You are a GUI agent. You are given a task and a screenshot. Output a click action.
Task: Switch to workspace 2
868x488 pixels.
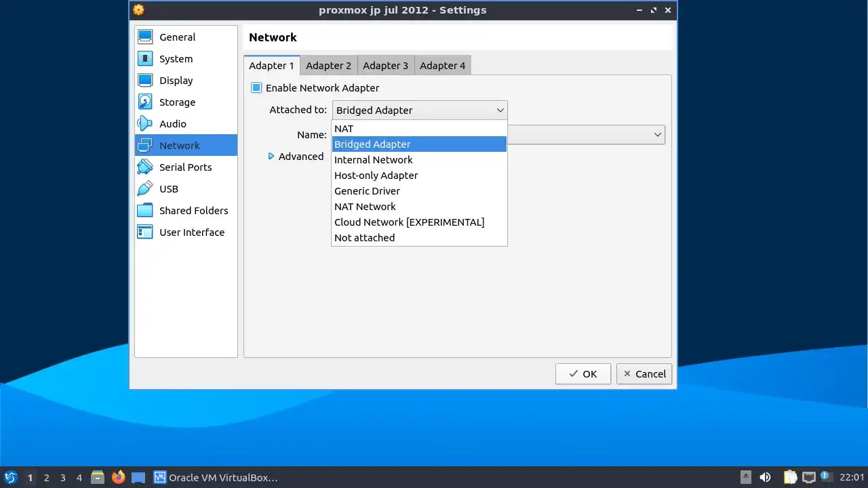click(x=46, y=477)
